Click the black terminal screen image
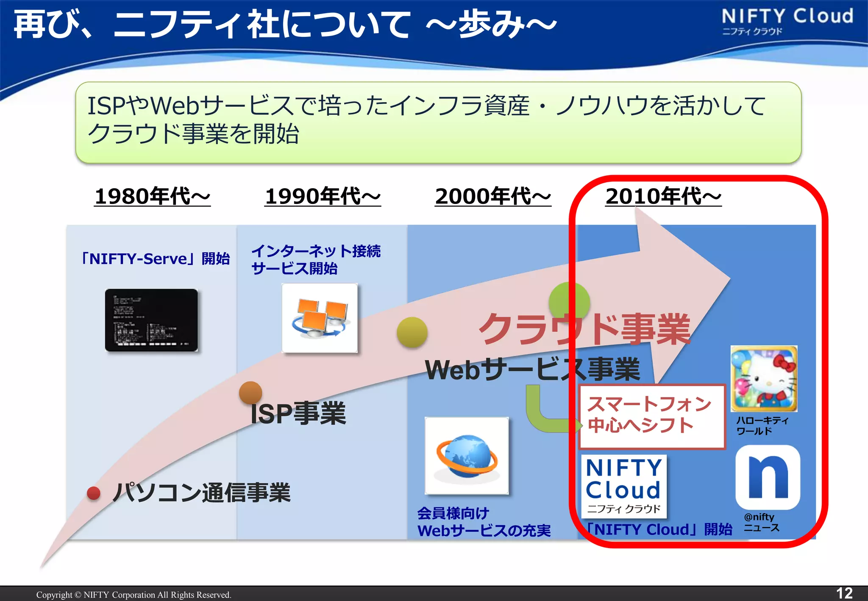 tap(151, 320)
